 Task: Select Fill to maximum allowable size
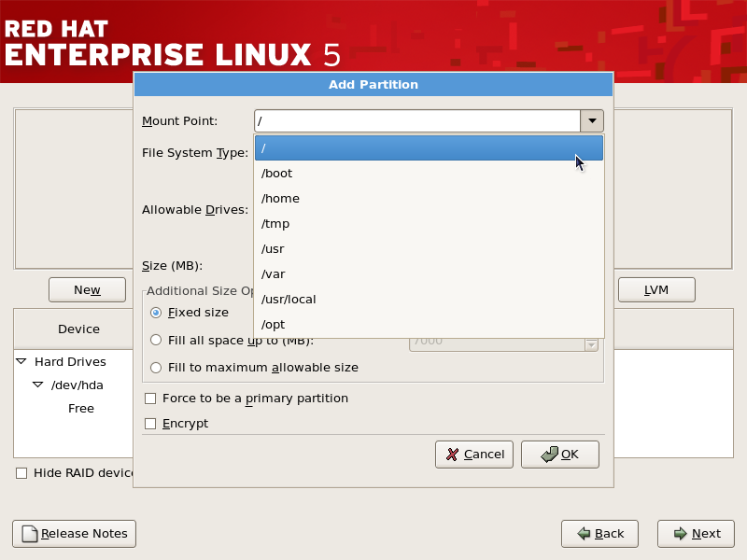156,368
